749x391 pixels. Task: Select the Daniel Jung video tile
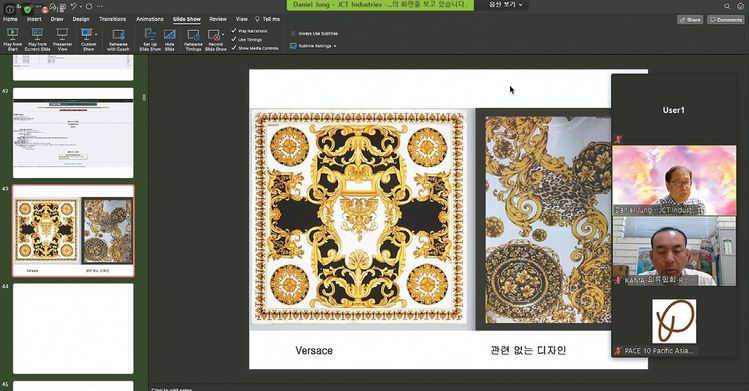(x=674, y=180)
